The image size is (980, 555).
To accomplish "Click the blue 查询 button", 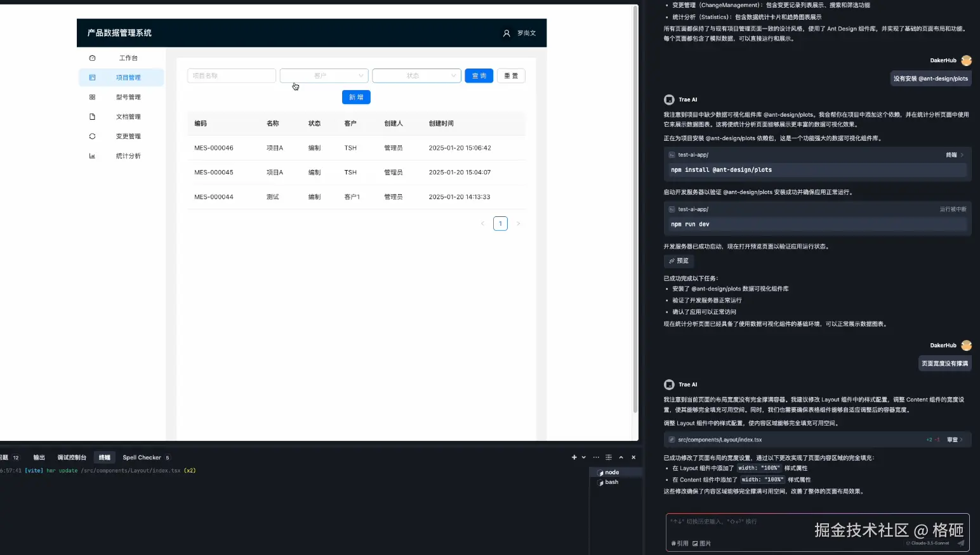I will (479, 75).
